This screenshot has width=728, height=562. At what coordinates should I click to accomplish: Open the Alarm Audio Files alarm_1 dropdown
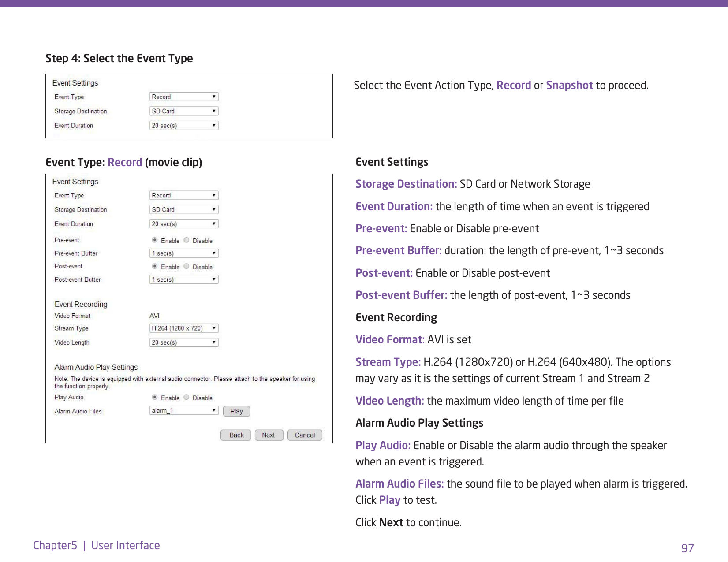point(184,410)
